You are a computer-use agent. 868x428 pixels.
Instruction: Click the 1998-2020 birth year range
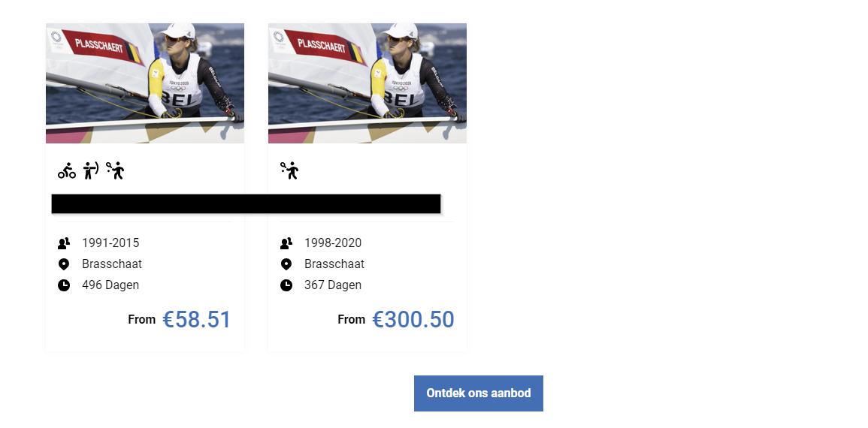[x=333, y=243]
